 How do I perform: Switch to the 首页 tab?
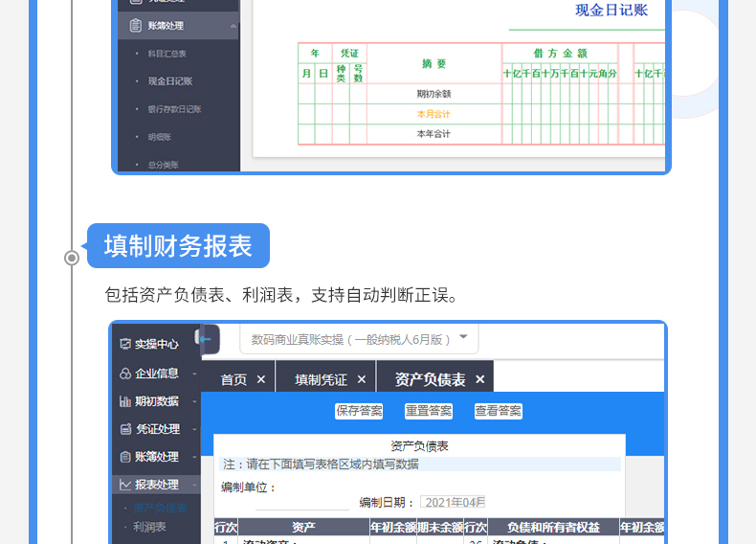[x=233, y=379]
